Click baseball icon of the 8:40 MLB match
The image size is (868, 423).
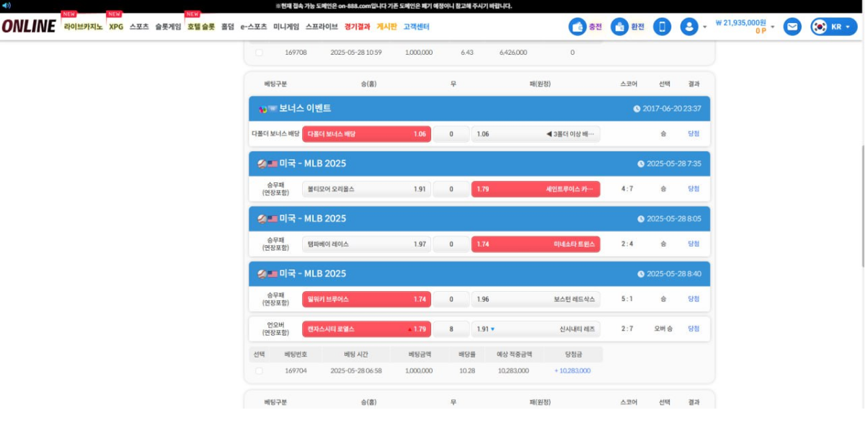point(262,273)
